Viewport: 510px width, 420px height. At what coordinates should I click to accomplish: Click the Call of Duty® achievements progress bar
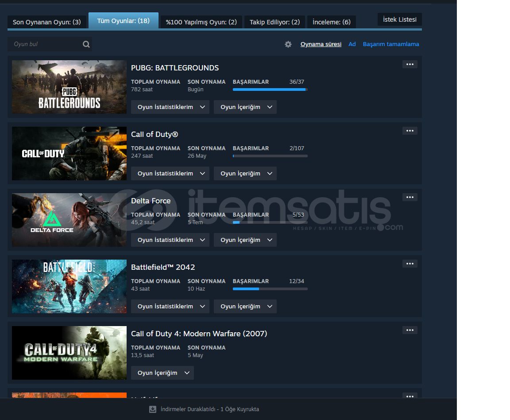point(270,156)
